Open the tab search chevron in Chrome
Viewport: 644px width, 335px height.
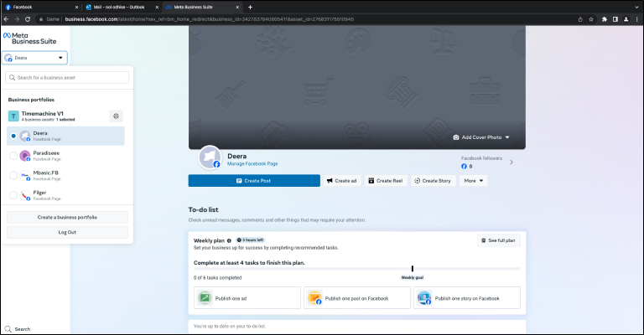[637, 7]
